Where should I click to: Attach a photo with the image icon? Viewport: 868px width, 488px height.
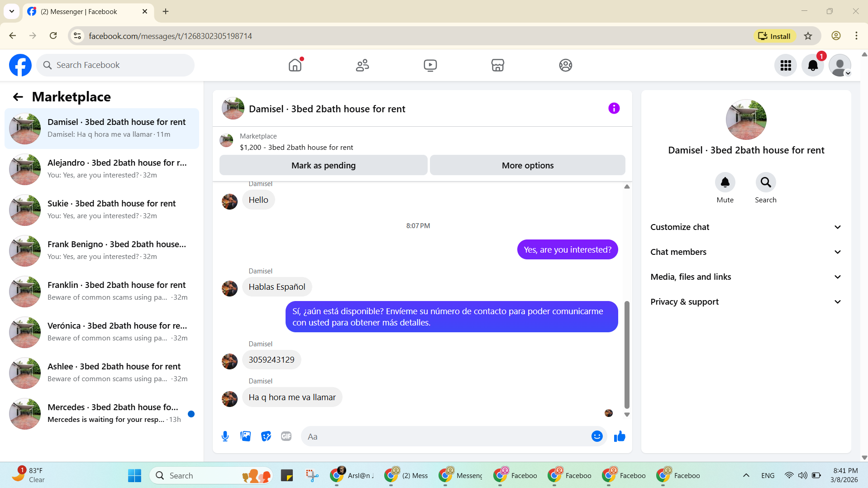tap(245, 436)
